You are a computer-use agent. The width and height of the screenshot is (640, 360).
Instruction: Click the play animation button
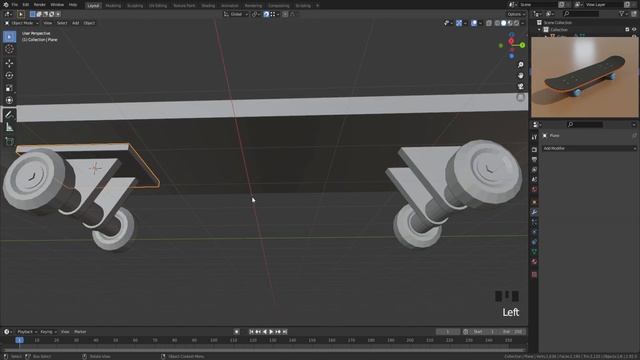[271, 332]
